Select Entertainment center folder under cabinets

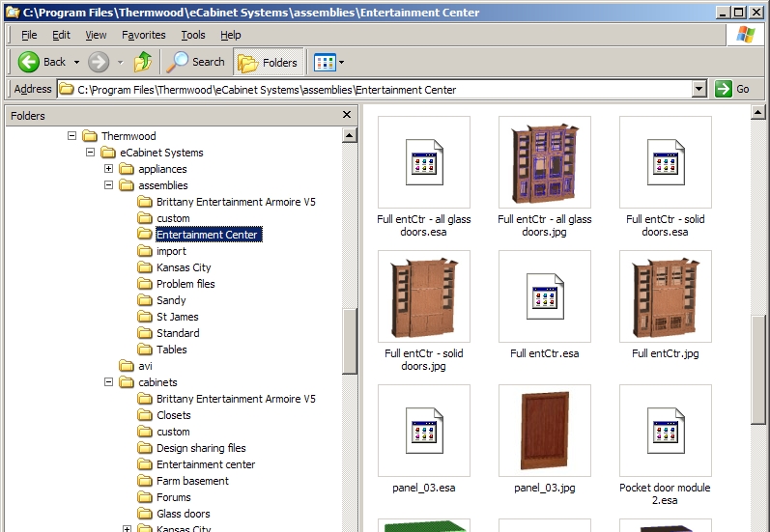point(196,464)
